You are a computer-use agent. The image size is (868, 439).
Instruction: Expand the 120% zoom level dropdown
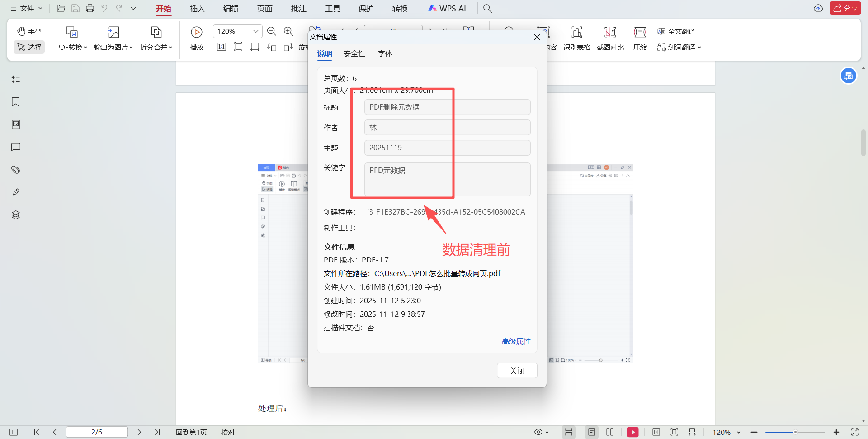pos(256,31)
